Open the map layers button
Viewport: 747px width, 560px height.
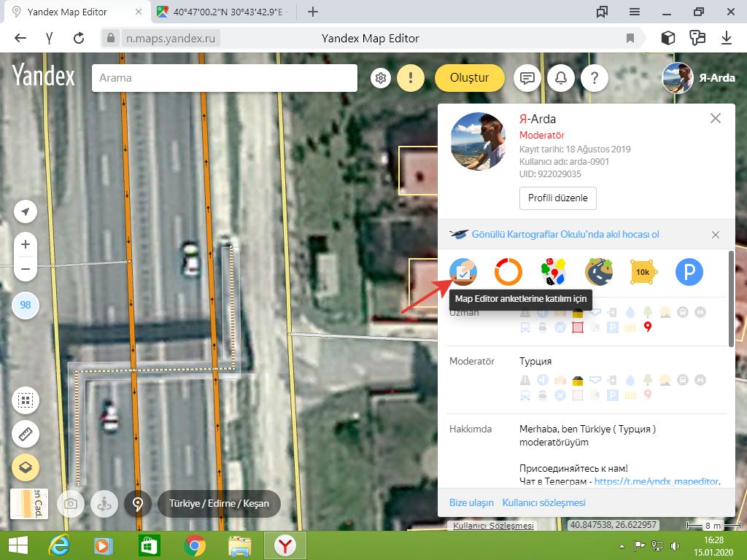26,467
